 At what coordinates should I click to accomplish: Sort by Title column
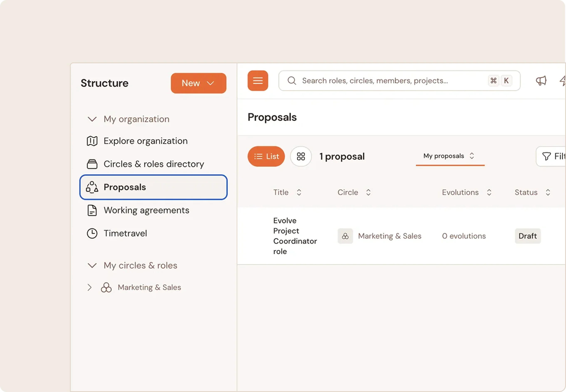pos(287,192)
